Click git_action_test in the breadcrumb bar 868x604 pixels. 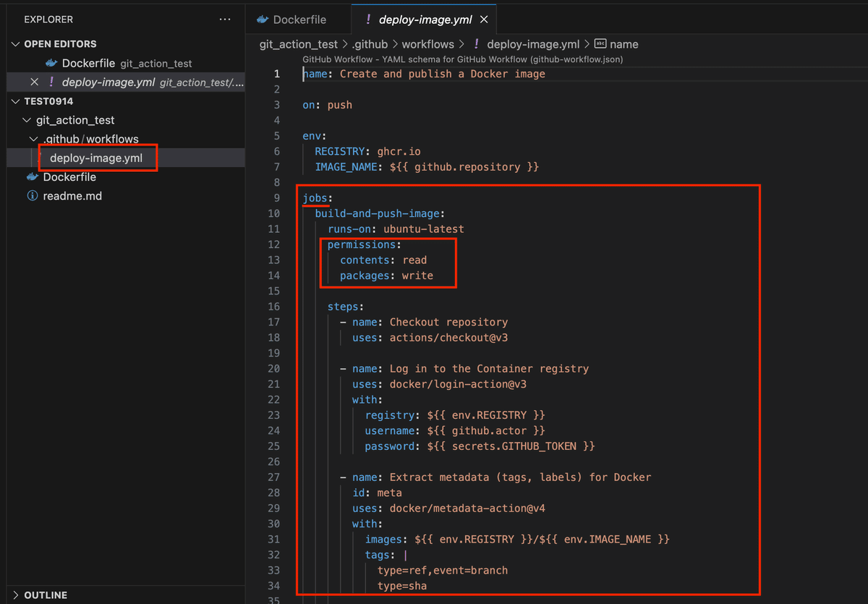coord(299,44)
